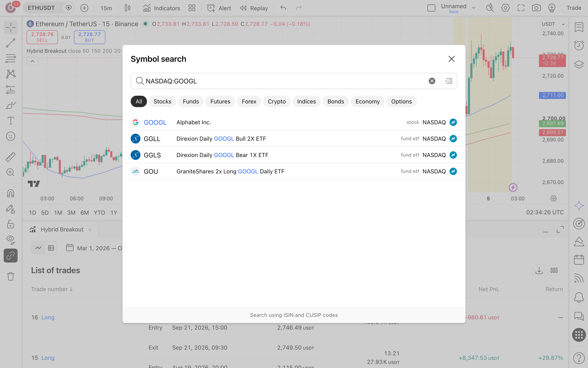The width and height of the screenshot is (588, 368).
Task: Open chart settings hexagon icon
Action: [505, 8]
